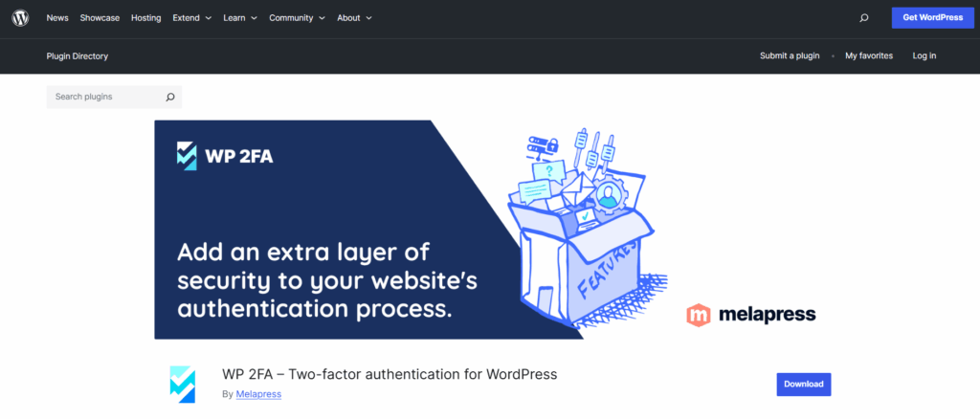980x419 pixels.
Task: Open the Community dropdown menu
Action: [297, 18]
